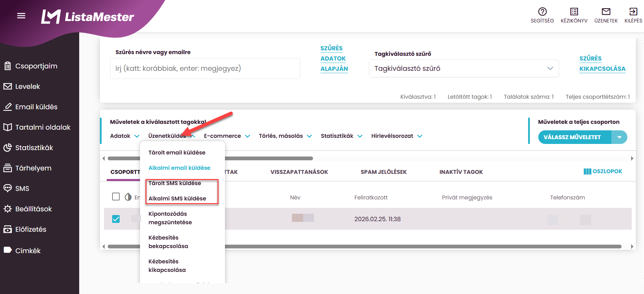Click the Oszlopok columns icon
Viewport: 644px width, 294px height.
pos(587,171)
